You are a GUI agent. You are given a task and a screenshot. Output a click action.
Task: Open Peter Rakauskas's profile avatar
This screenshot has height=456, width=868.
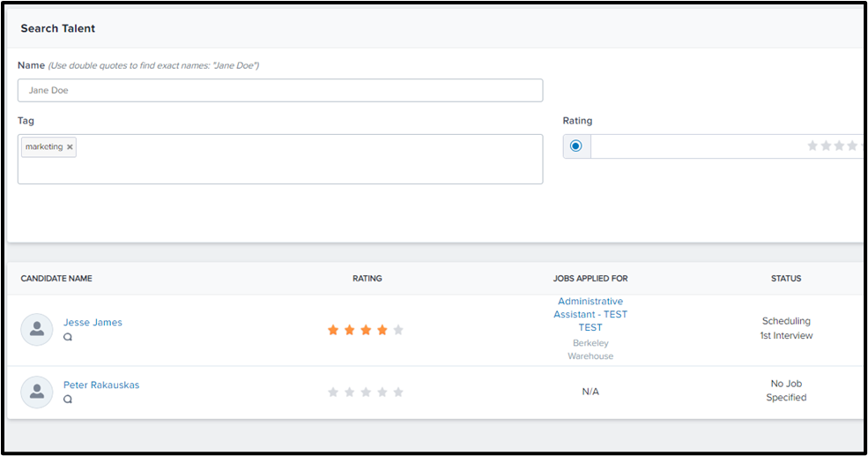point(36,392)
